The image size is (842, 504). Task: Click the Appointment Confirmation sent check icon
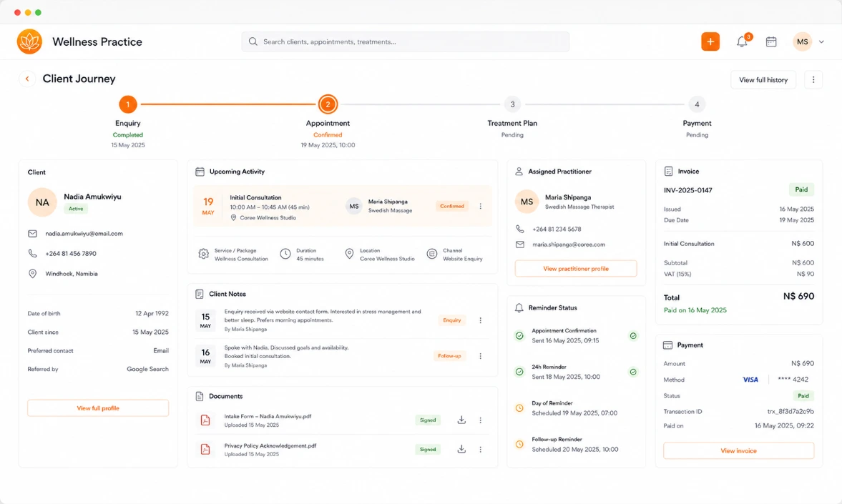point(519,336)
